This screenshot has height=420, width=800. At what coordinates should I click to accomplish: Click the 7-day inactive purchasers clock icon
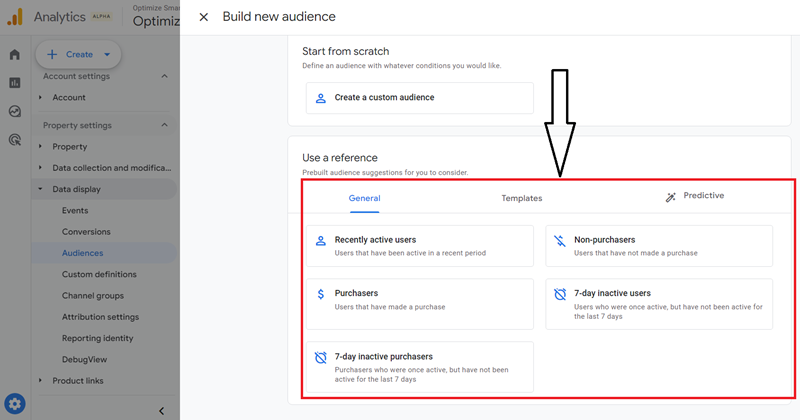click(x=320, y=357)
